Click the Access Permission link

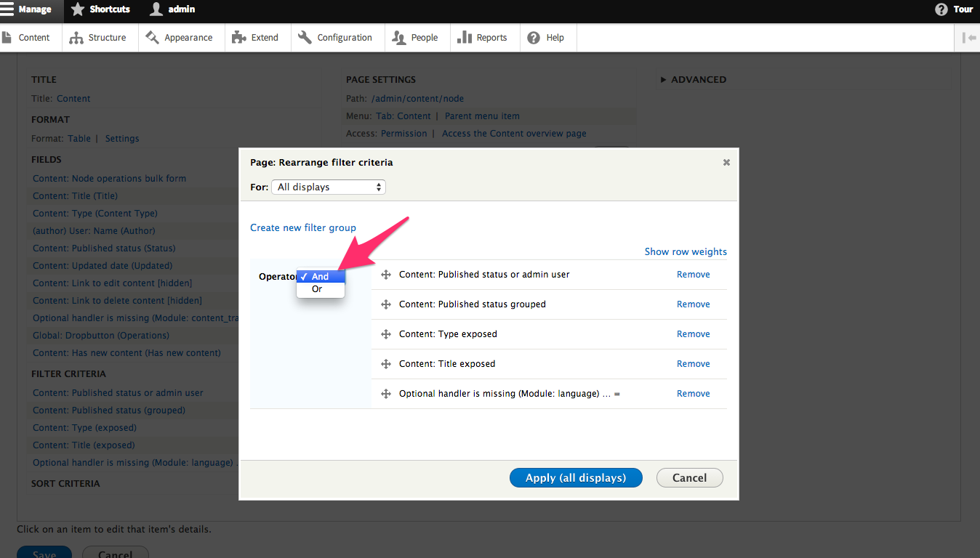click(x=403, y=134)
